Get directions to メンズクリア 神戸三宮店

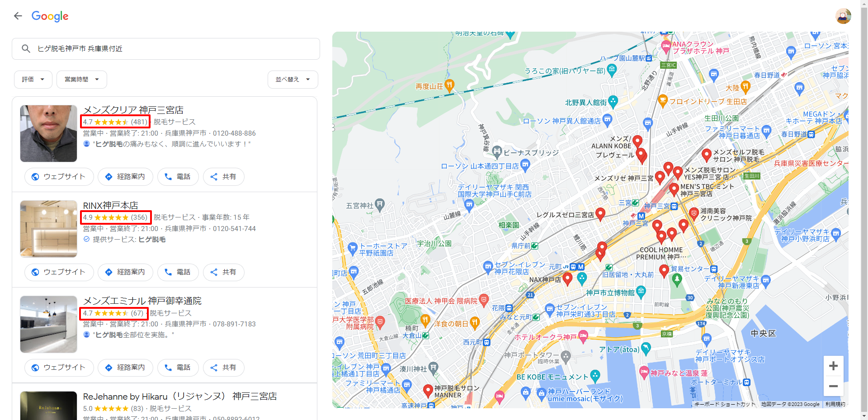(x=125, y=176)
